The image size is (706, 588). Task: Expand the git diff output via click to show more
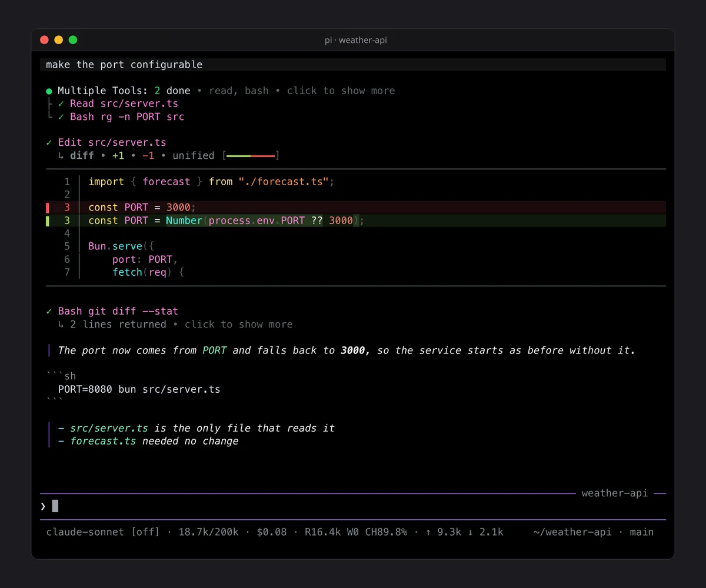click(239, 325)
